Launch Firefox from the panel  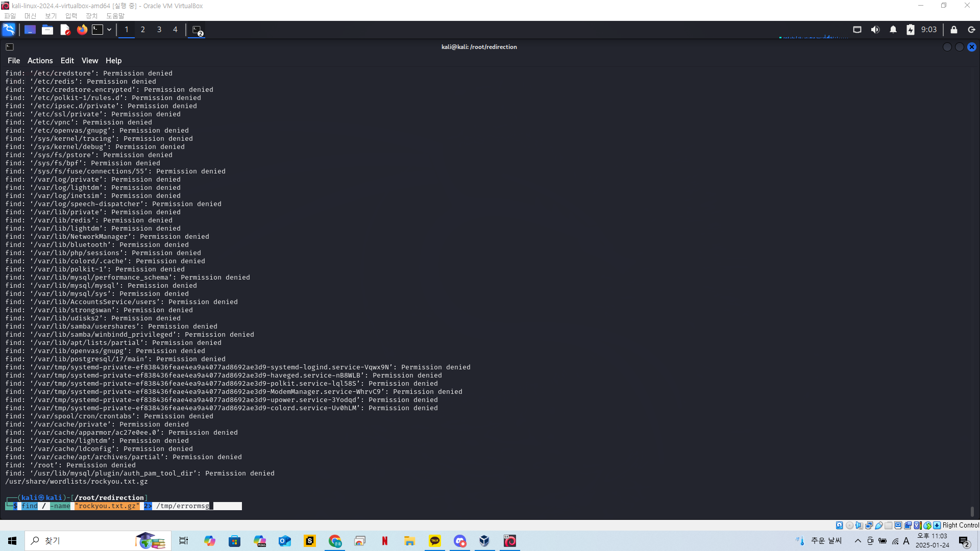(82, 30)
